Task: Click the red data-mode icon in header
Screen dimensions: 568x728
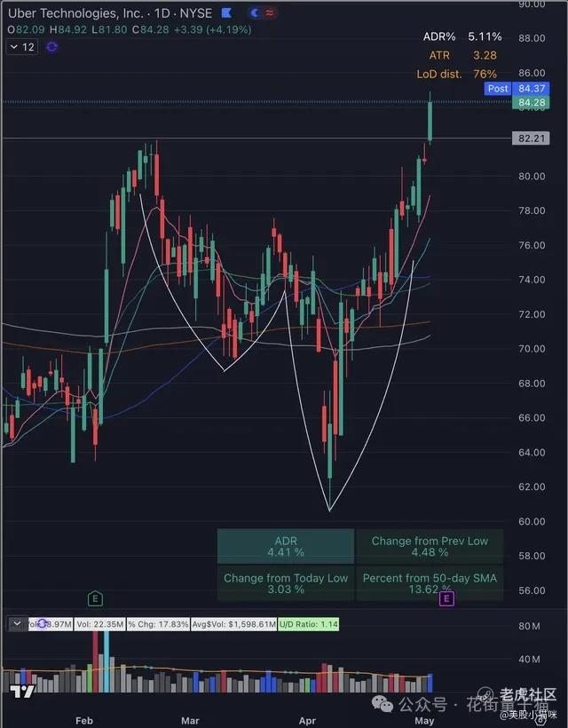Action: point(270,13)
